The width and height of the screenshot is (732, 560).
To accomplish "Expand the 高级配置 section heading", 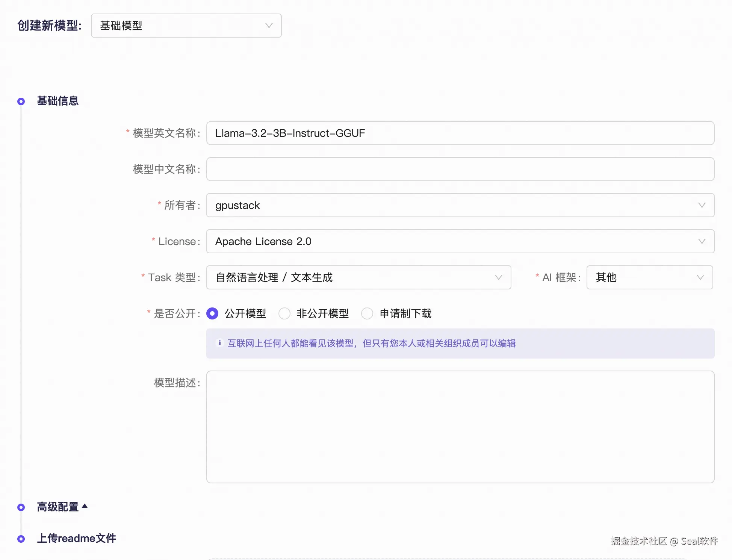I will click(x=58, y=507).
